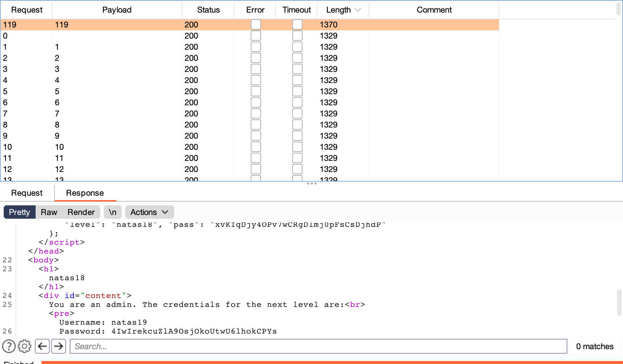
Task: Toggle Error checkbox for request 119
Action: (256, 24)
